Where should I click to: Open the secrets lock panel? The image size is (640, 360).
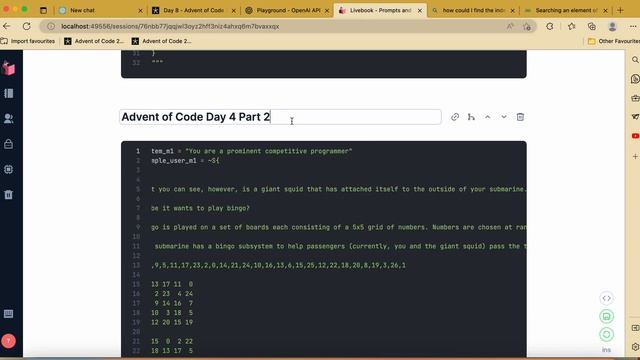coord(9,144)
